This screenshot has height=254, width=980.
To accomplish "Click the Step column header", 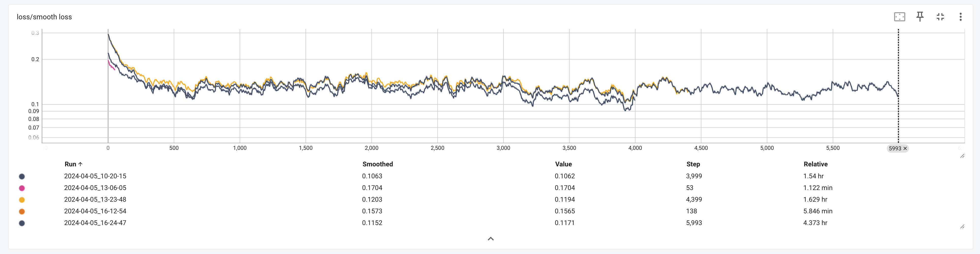I will pyautogui.click(x=693, y=164).
